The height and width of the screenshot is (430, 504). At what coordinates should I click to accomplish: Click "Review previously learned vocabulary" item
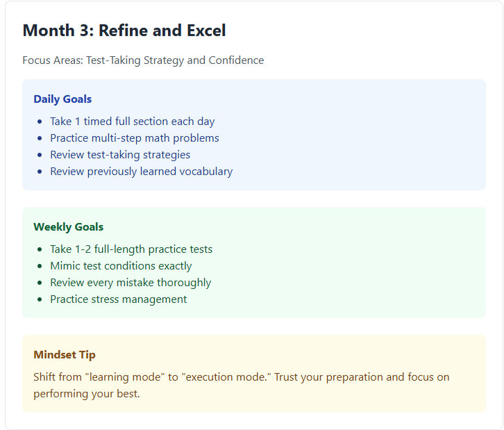141,172
